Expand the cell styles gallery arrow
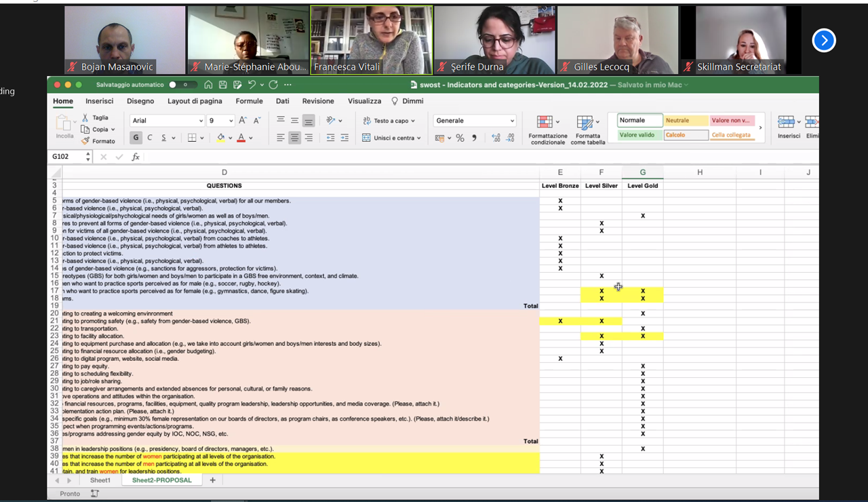Image resolution: width=868 pixels, height=502 pixels. [x=760, y=128]
